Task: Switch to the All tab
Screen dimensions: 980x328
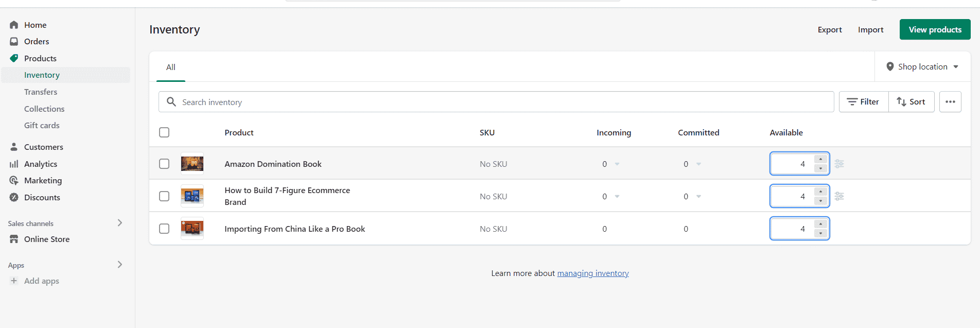Action: [170, 67]
